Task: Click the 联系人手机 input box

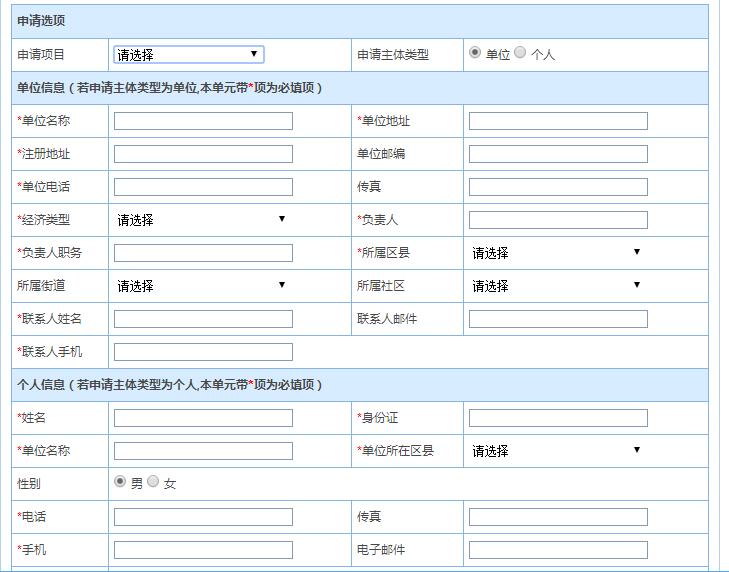Action: click(203, 352)
